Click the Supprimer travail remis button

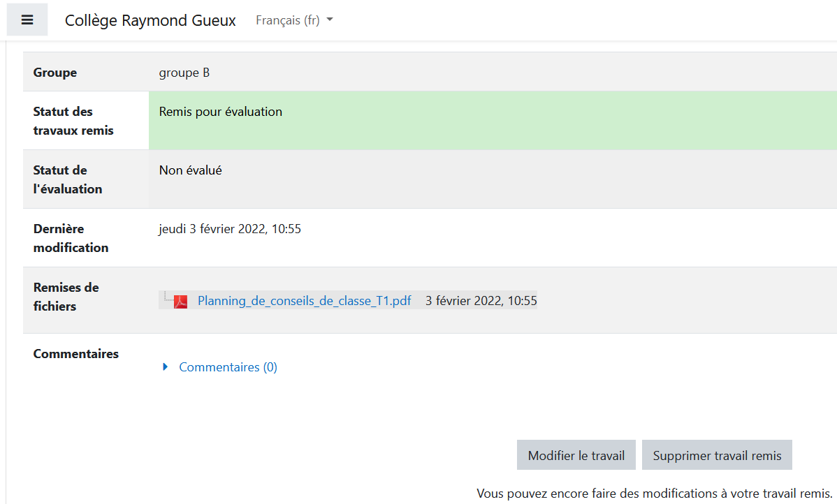pos(717,455)
